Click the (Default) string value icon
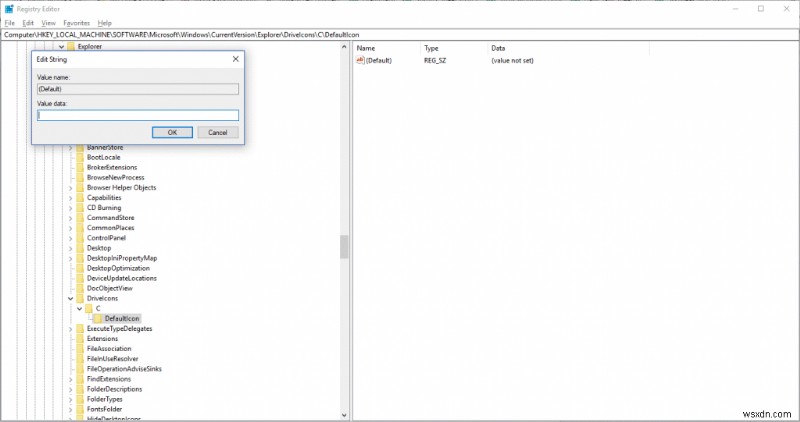This screenshot has width=800, height=422. click(x=360, y=60)
